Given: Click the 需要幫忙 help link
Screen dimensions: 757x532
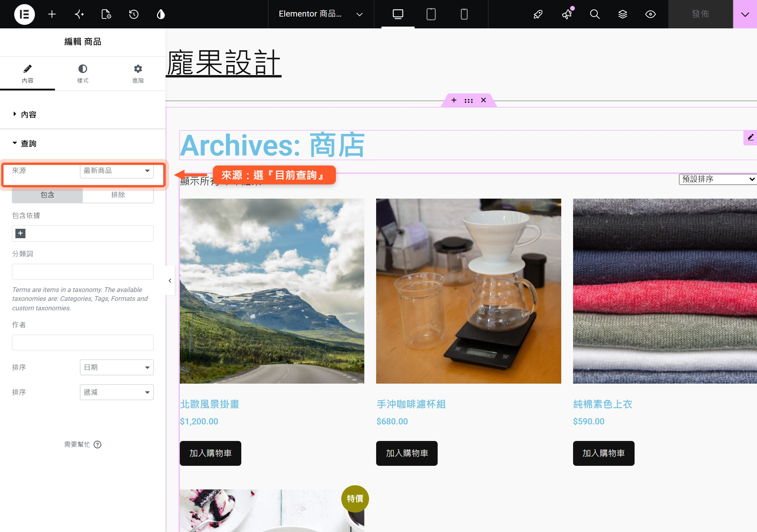Looking at the screenshot, I should (x=77, y=444).
